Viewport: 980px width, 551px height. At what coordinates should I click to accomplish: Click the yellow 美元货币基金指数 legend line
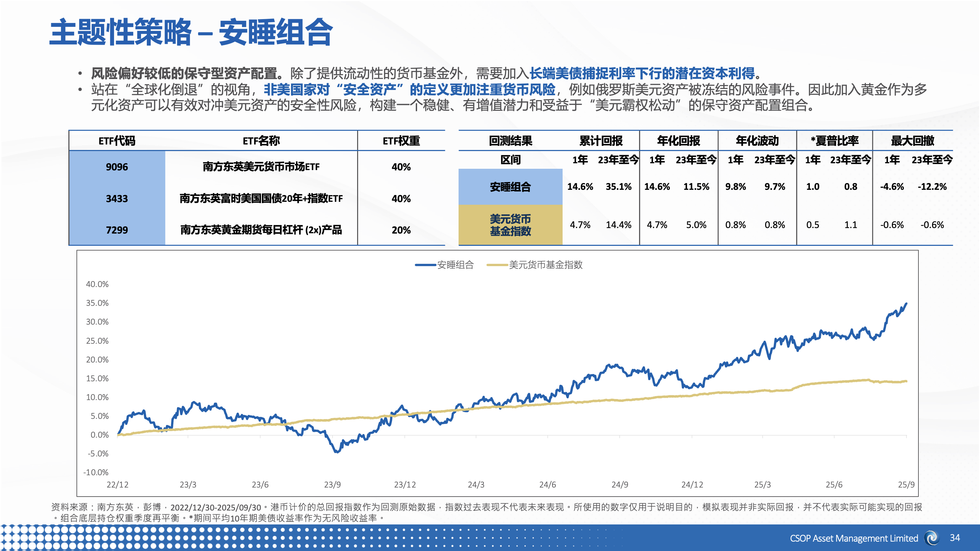tap(497, 265)
